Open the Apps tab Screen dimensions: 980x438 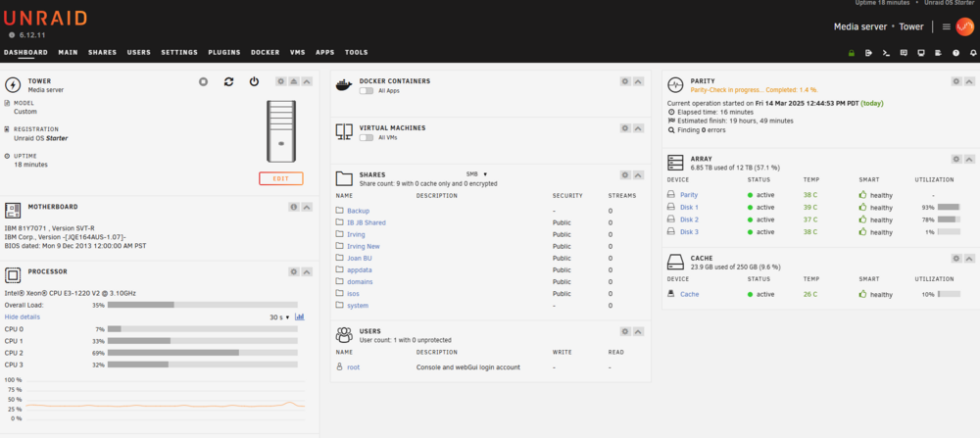(x=325, y=53)
